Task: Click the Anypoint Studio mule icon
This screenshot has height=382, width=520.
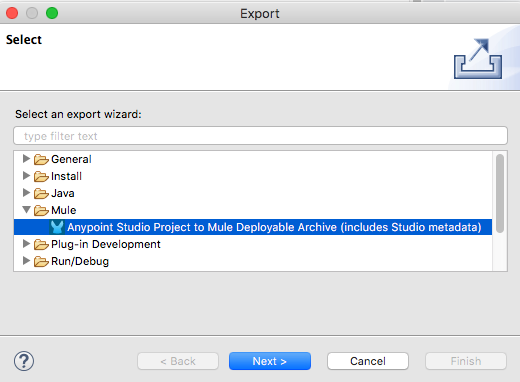Action: tap(57, 227)
